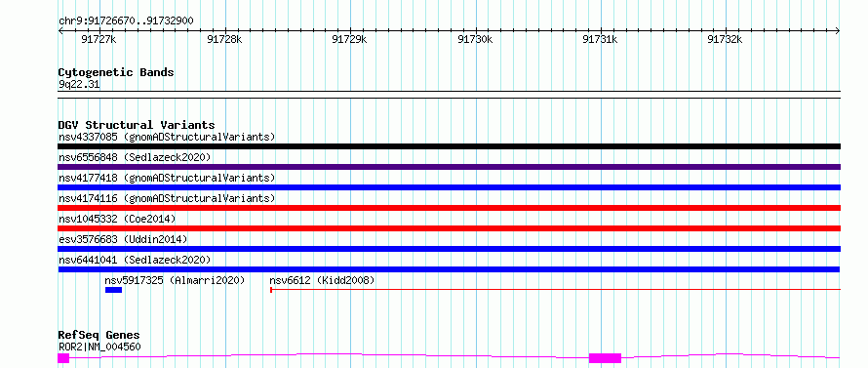Click the nsv6612 Kidd2008 thin red line
The width and height of the screenshot is (868, 368).
point(555,289)
